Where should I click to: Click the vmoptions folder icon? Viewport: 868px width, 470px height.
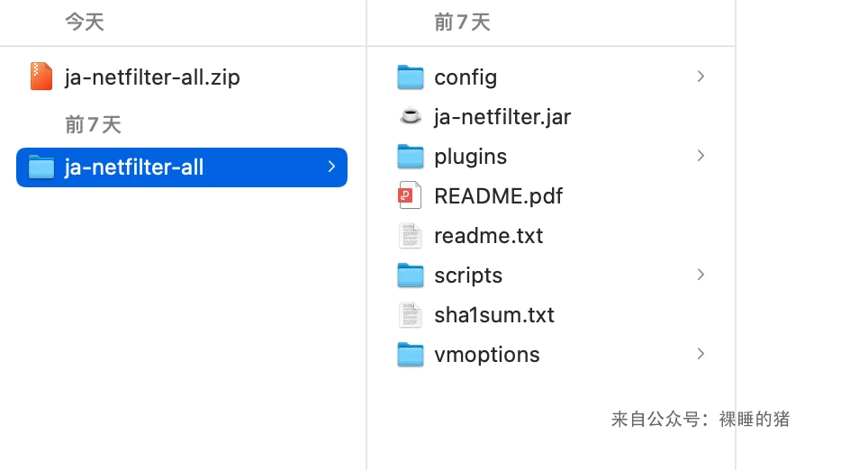pos(411,354)
